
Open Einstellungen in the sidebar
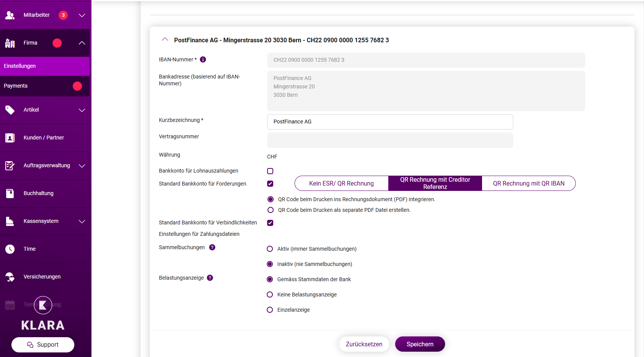45,66
